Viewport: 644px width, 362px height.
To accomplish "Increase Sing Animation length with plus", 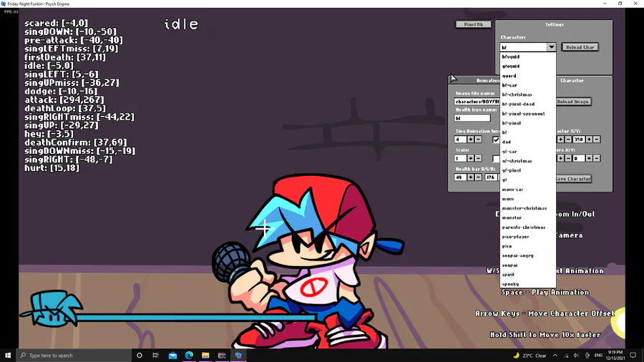I will (471, 140).
